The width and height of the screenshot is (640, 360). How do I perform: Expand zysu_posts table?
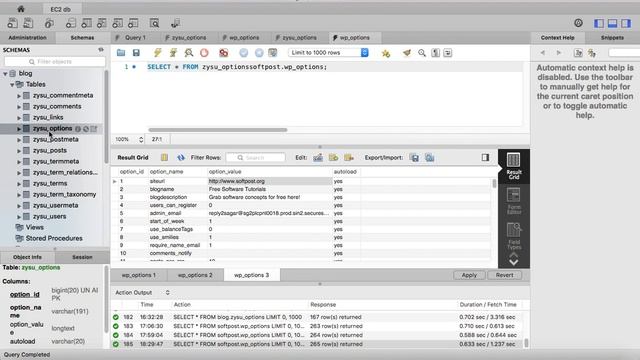pyautogui.click(x=19, y=151)
